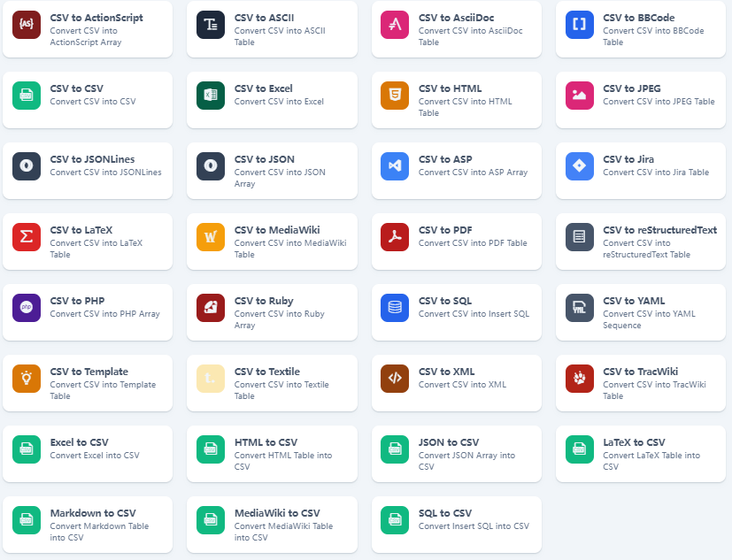Click the JSON to CSV icon
The height and width of the screenshot is (560, 732).
pyautogui.click(x=395, y=449)
